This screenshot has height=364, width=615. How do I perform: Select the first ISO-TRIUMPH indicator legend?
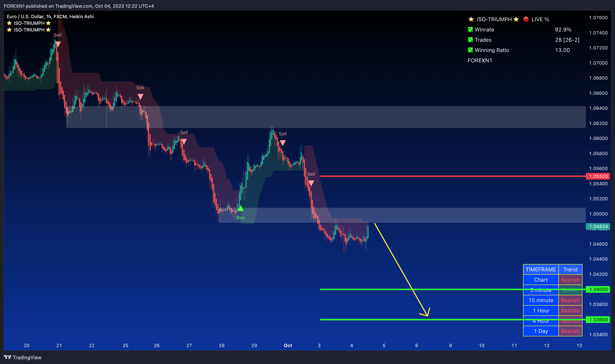coord(29,23)
